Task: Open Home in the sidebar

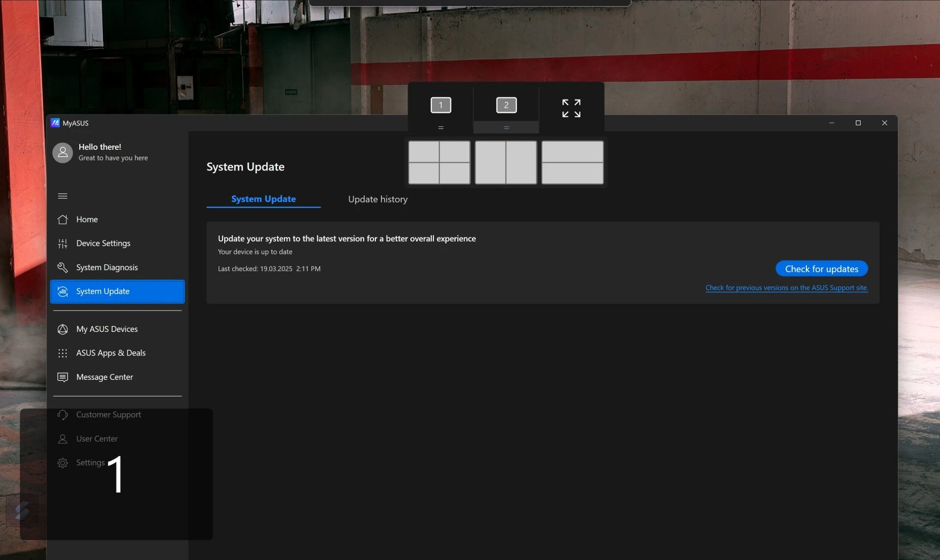Action: tap(117, 219)
